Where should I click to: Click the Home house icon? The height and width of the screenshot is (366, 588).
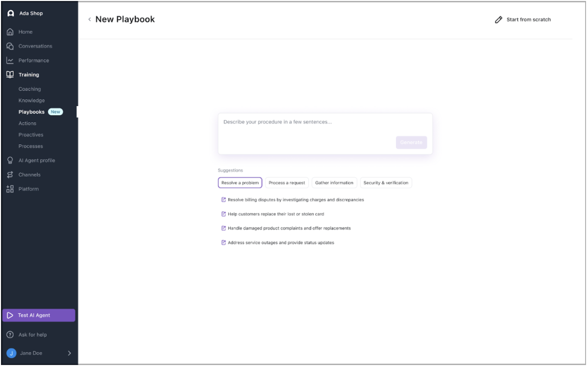coord(10,32)
